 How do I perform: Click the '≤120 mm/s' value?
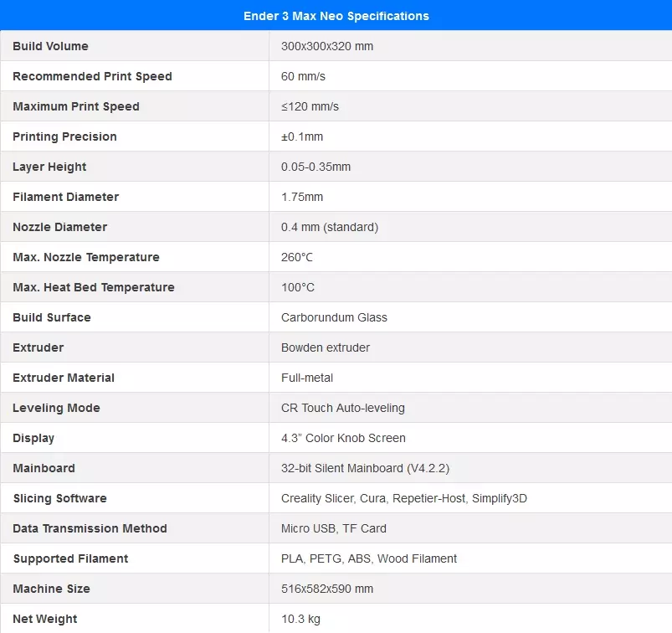tap(310, 106)
